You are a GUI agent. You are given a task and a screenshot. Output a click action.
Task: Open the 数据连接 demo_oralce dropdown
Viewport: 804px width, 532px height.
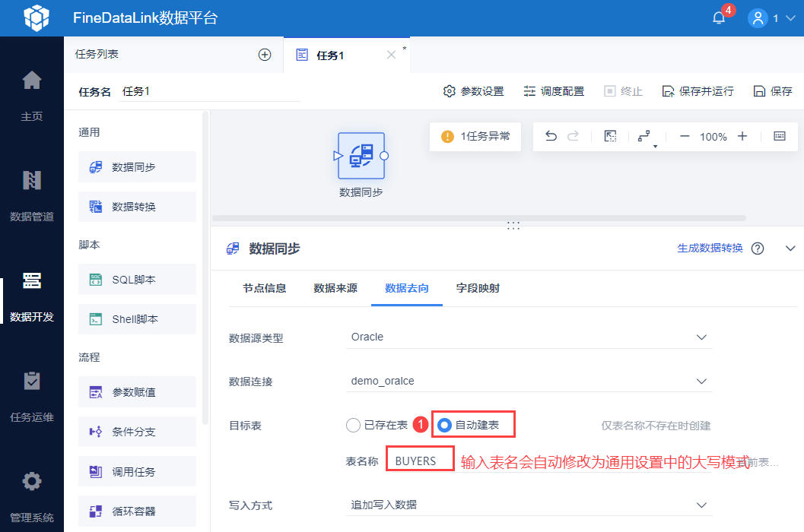point(529,382)
